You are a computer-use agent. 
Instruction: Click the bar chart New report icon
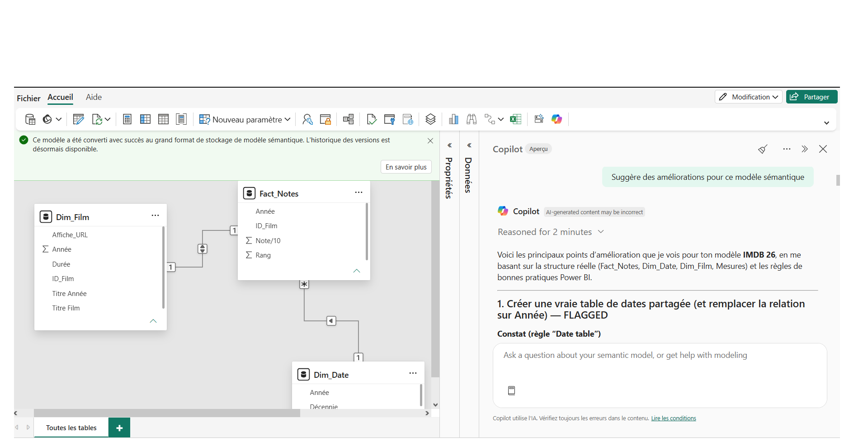[x=453, y=119]
